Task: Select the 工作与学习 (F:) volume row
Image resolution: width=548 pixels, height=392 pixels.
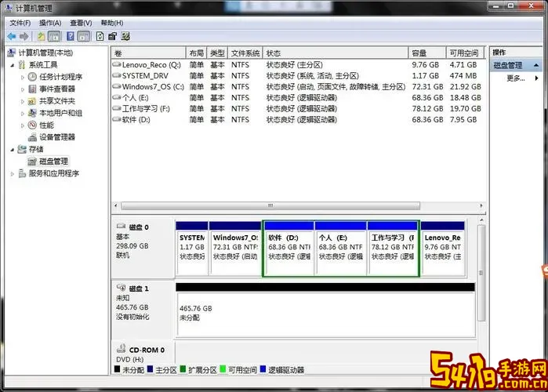Action: tap(298, 109)
